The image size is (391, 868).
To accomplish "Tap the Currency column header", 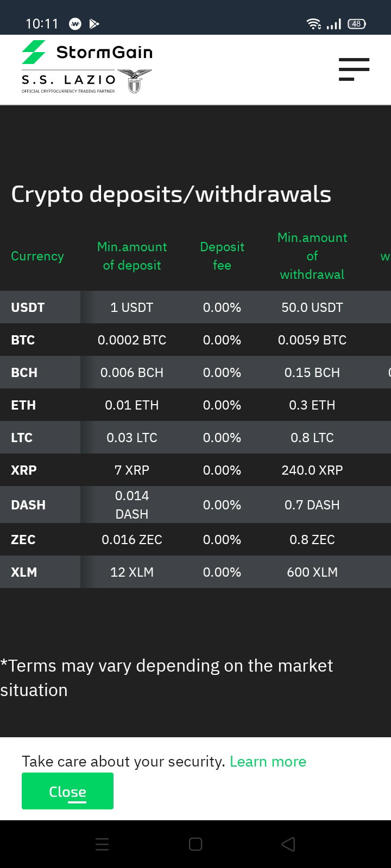I will point(37,256).
